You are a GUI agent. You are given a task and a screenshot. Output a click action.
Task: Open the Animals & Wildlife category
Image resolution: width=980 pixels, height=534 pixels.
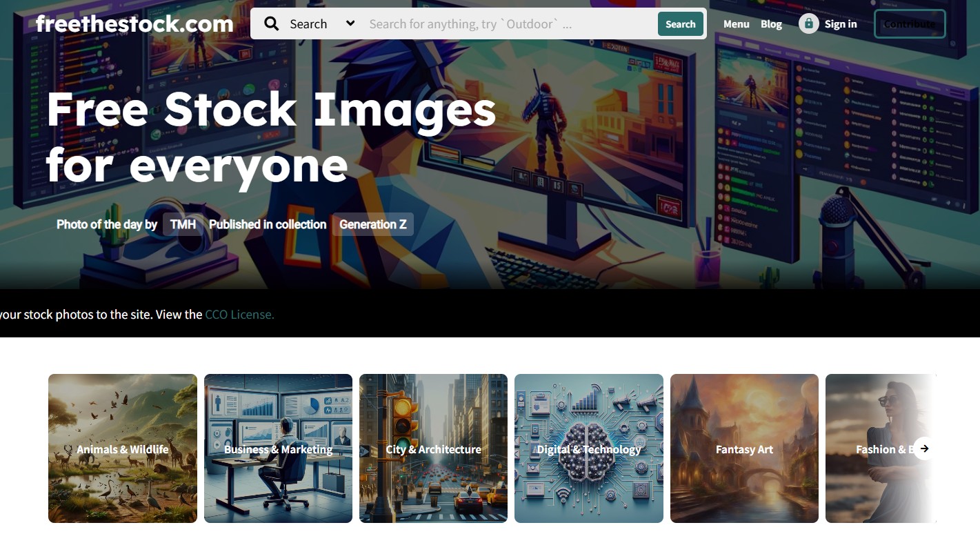(x=123, y=448)
